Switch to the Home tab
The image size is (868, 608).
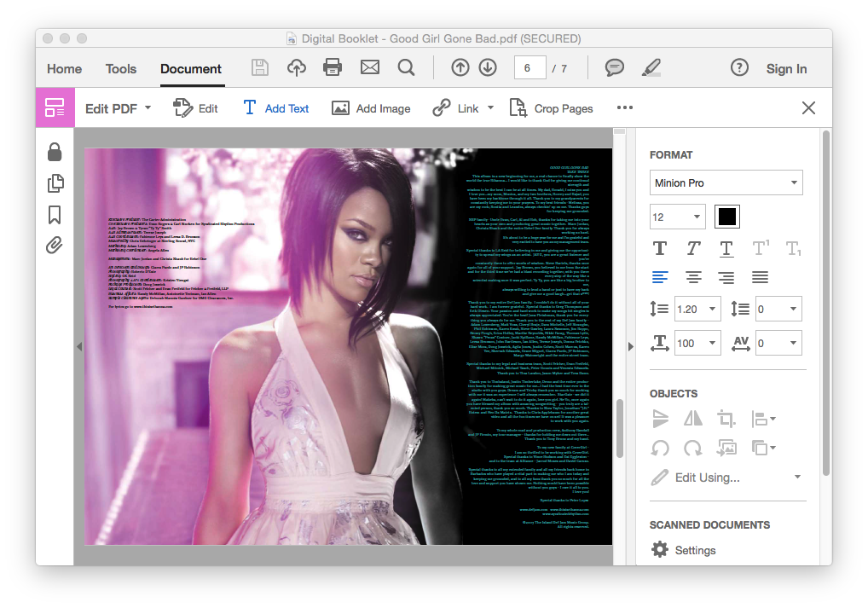(x=65, y=69)
